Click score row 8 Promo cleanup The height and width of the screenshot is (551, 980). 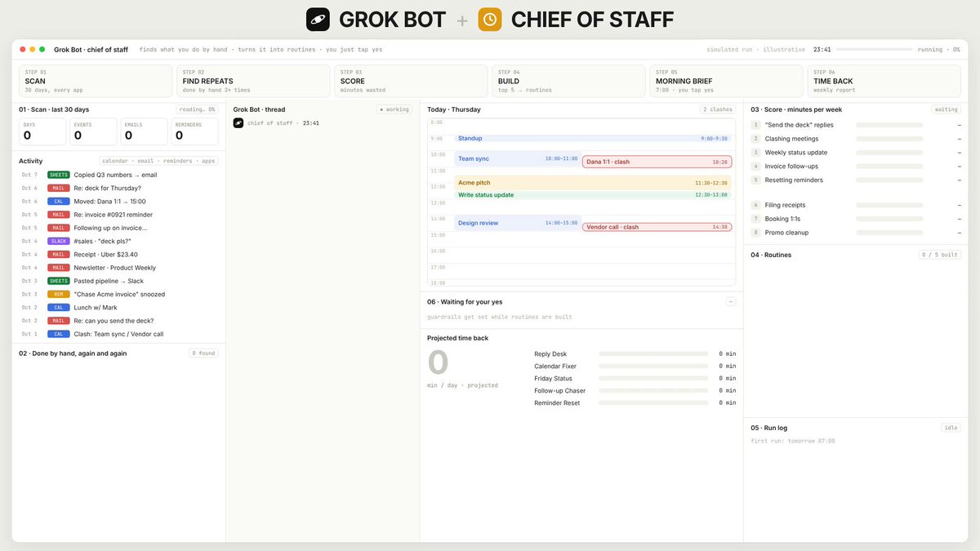coord(856,233)
